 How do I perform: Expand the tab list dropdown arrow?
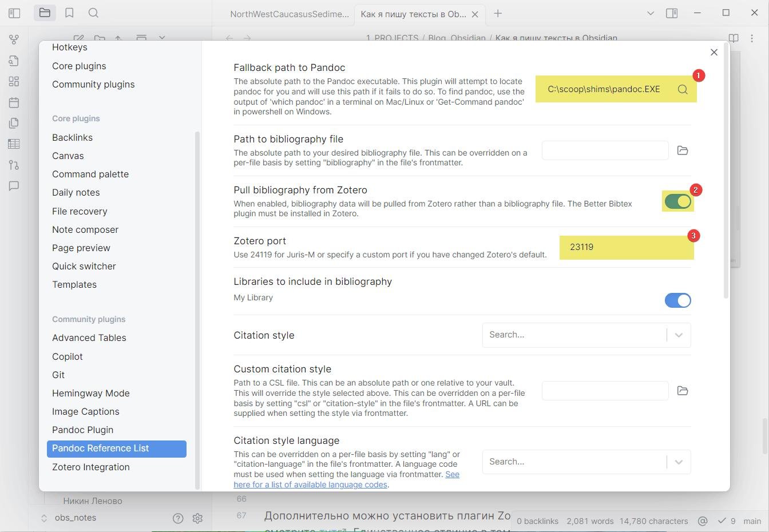tap(650, 13)
